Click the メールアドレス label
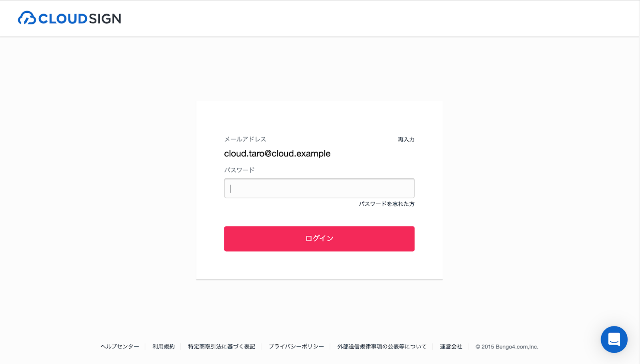This screenshot has width=640, height=364. [x=245, y=139]
